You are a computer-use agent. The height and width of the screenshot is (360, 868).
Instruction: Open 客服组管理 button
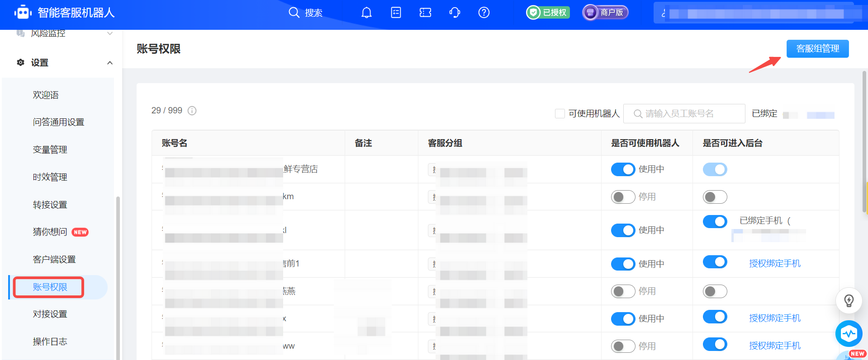[x=817, y=49]
